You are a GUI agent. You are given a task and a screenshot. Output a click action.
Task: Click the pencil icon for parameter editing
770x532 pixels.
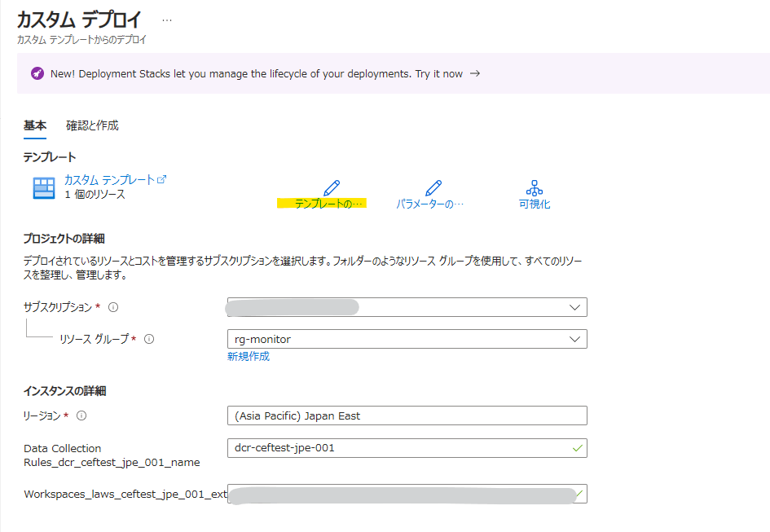click(x=433, y=187)
